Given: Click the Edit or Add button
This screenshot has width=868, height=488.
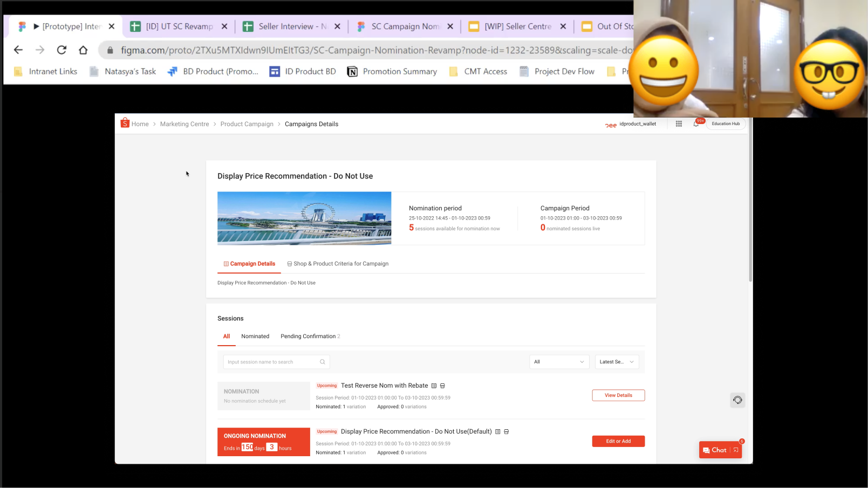Looking at the screenshot, I should [x=618, y=441].
